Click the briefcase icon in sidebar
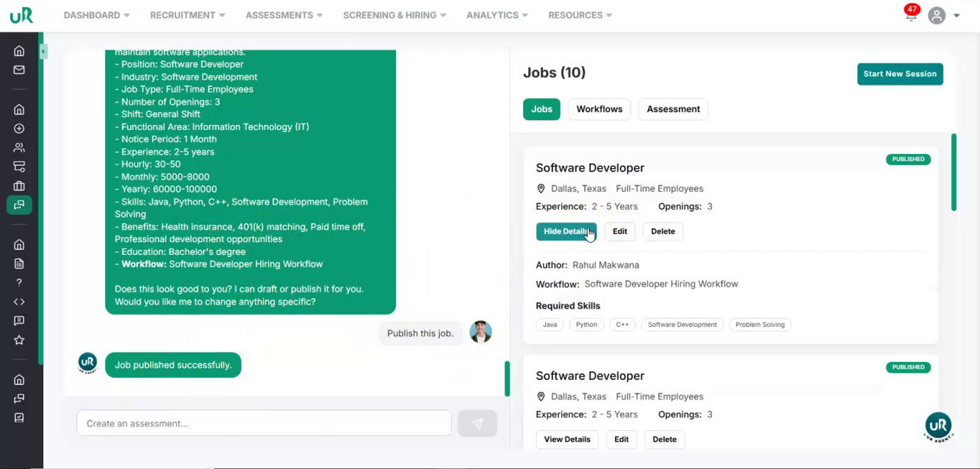 (x=19, y=186)
